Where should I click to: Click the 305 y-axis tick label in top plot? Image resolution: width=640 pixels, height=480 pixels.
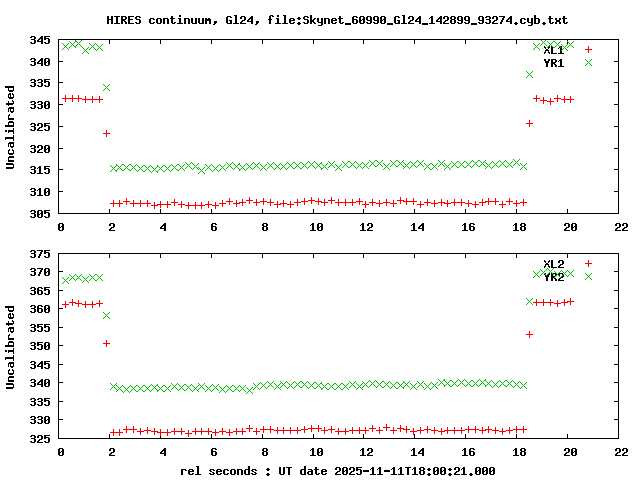(x=41, y=214)
